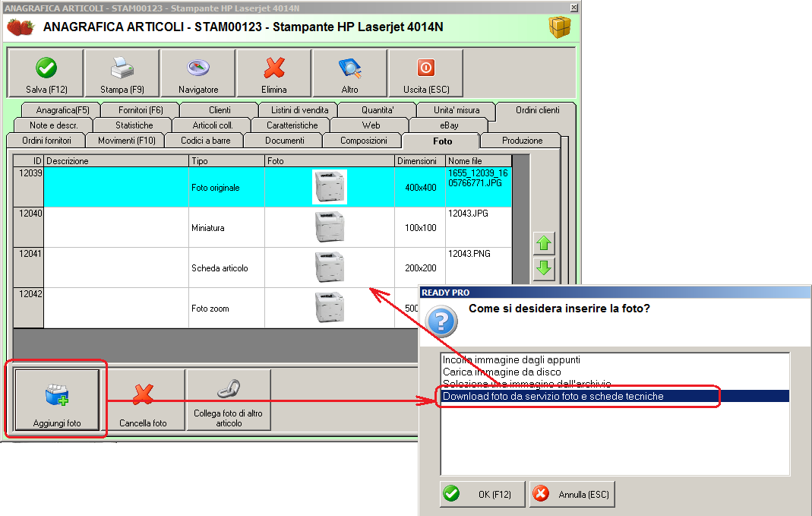Select row ID 12040
812x516 pixels.
tap(28, 227)
